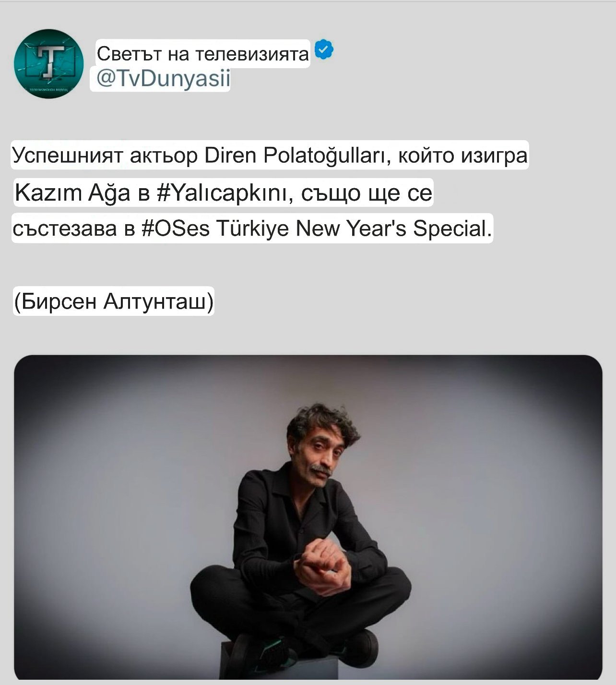Viewport: 616px width, 685px height.
Task: Open the TvDunyasii profile avatar
Action: 49,63
